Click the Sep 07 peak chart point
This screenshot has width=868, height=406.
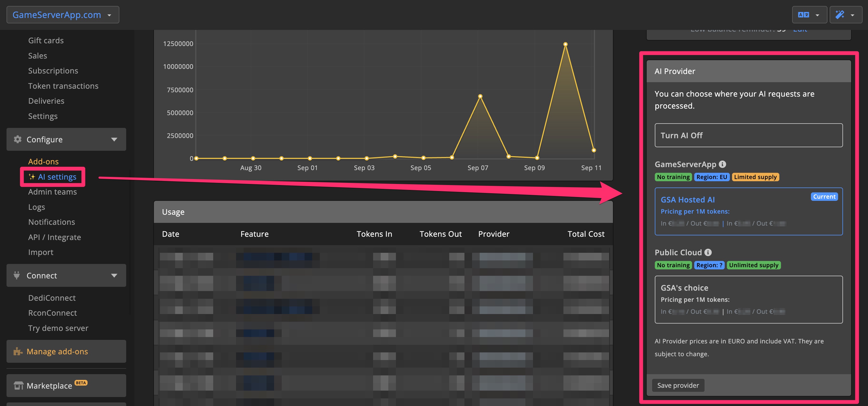(x=480, y=96)
